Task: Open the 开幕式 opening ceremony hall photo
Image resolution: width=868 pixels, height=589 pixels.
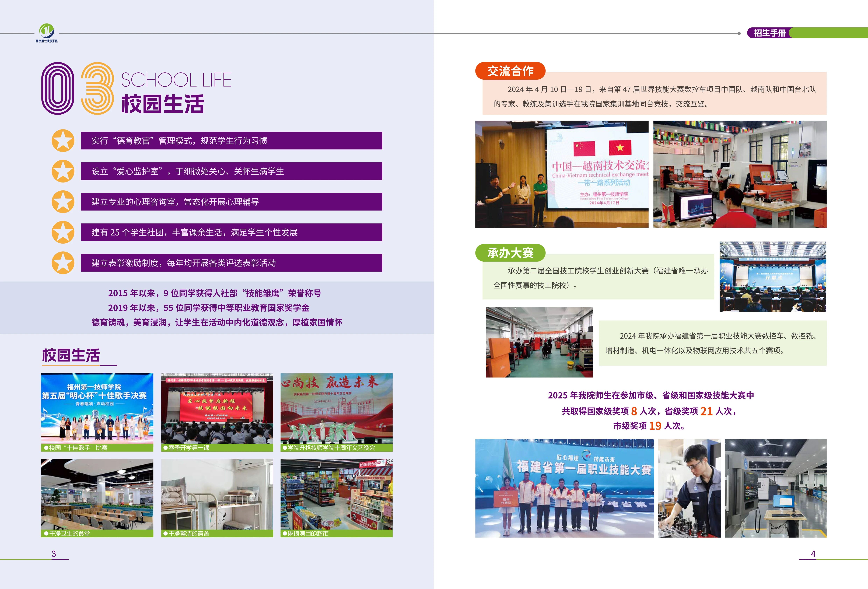Action: coord(773,277)
